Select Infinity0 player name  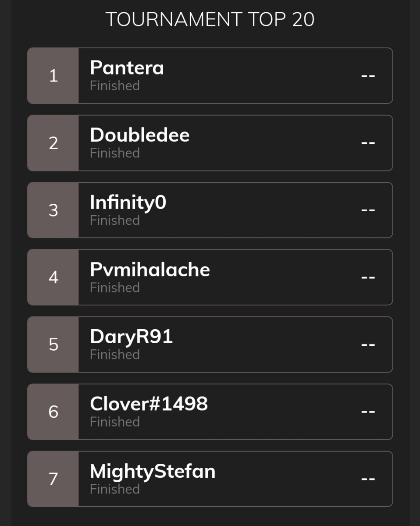[x=128, y=203]
